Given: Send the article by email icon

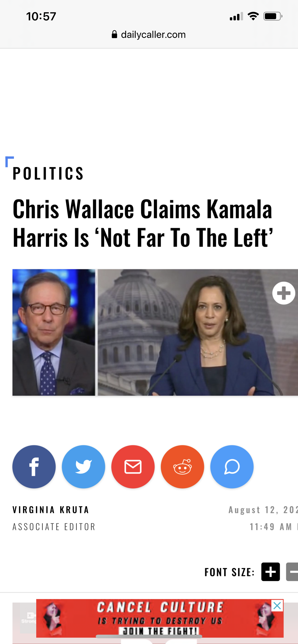Looking at the screenshot, I should (133, 466).
